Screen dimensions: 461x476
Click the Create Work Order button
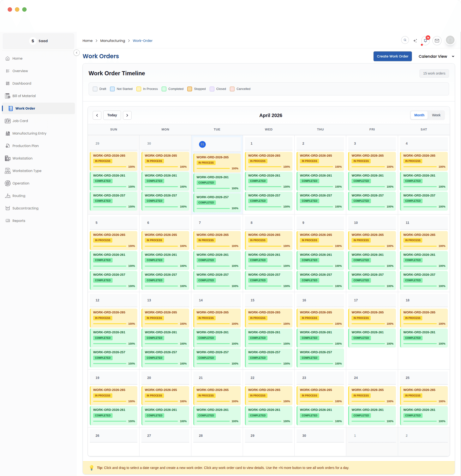tap(393, 56)
